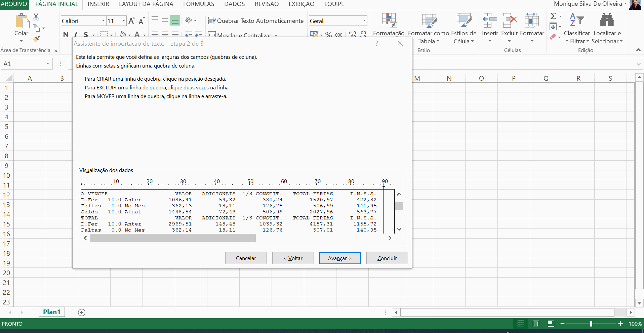The image size is (644, 333).
Task: Click the increase decimal places icon
Action: [352, 34]
